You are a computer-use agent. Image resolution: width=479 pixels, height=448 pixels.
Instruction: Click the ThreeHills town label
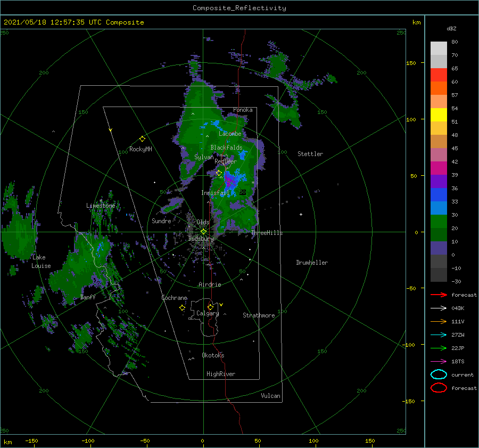[267, 233]
